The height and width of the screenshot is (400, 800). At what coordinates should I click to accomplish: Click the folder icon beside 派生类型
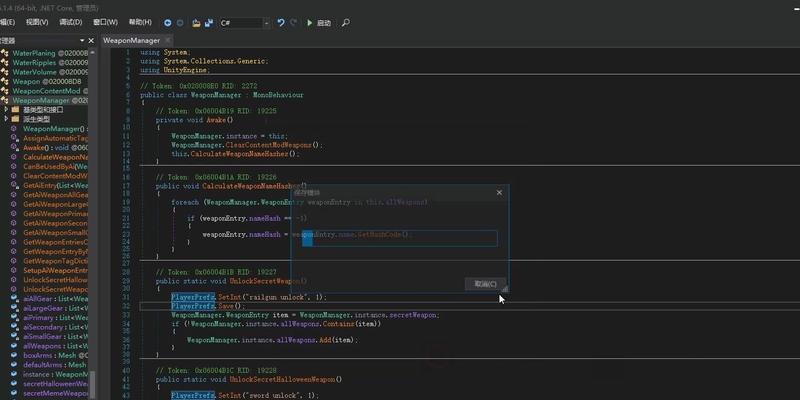click(x=15, y=119)
